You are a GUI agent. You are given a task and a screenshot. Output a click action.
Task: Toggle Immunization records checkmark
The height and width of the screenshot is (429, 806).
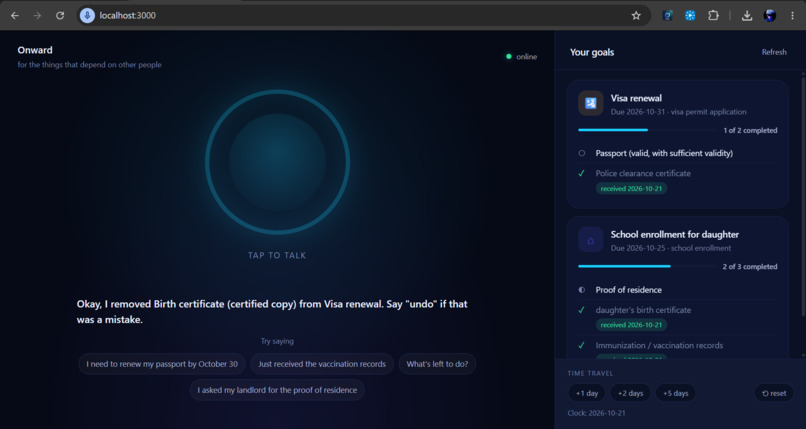click(x=581, y=346)
